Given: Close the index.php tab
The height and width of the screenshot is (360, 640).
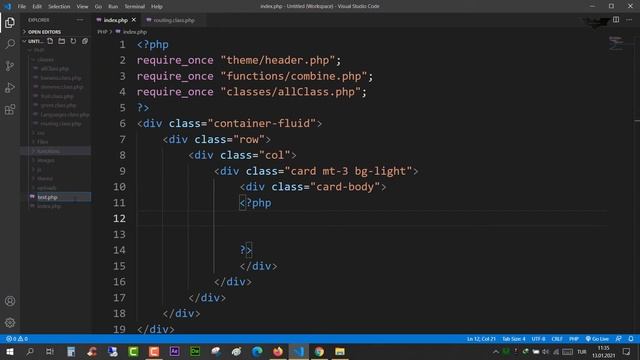Looking at the screenshot, I should [133, 20].
